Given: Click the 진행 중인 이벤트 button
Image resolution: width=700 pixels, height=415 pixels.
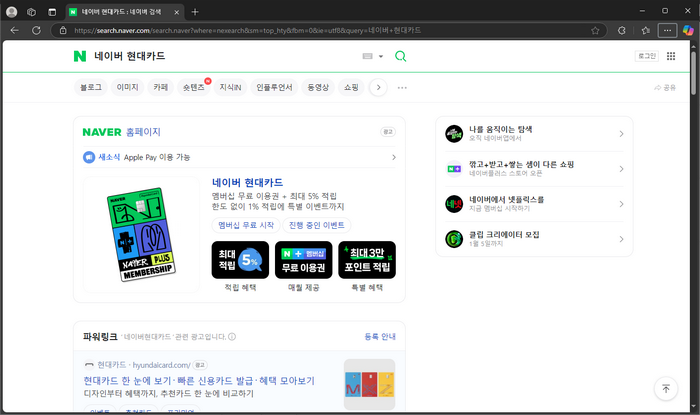Looking at the screenshot, I should [x=317, y=225].
